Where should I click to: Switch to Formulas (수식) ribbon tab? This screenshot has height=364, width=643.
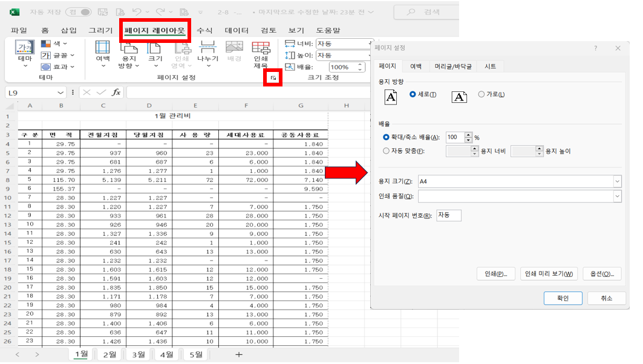(204, 30)
